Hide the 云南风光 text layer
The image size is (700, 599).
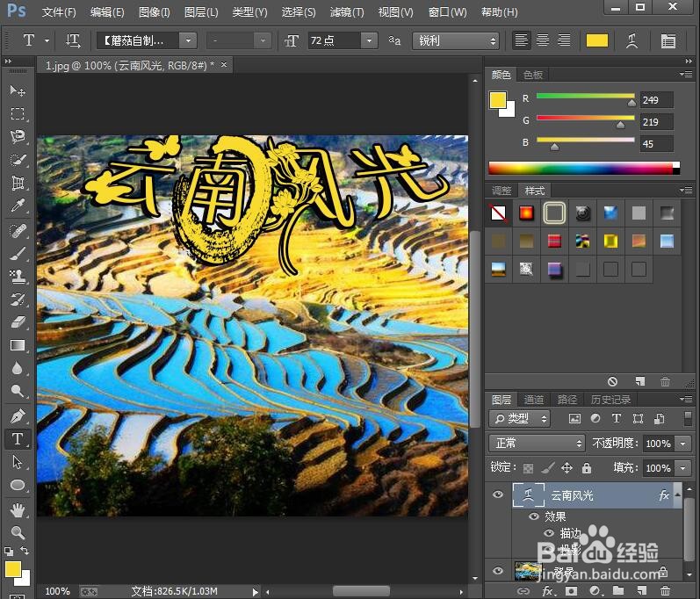click(x=498, y=494)
